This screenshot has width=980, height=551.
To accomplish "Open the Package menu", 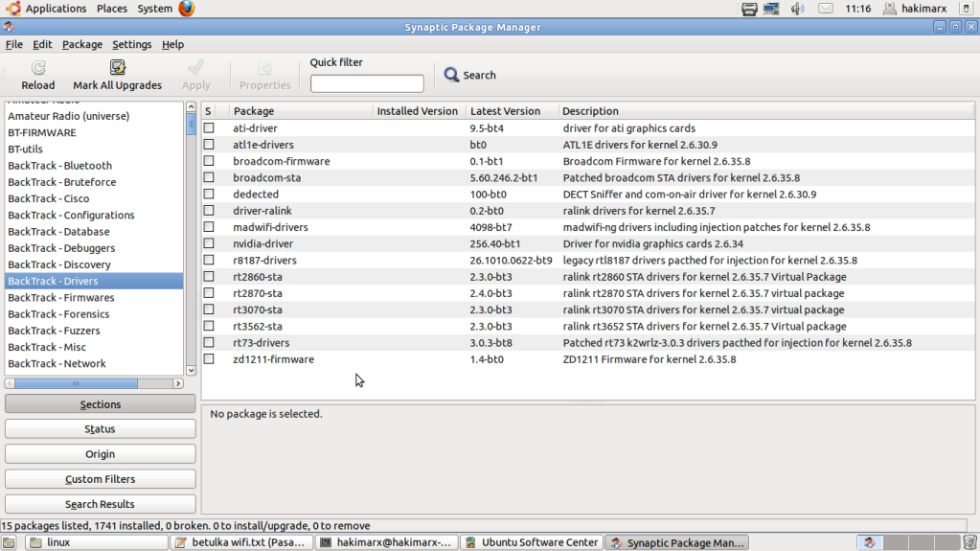I will 81,44.
